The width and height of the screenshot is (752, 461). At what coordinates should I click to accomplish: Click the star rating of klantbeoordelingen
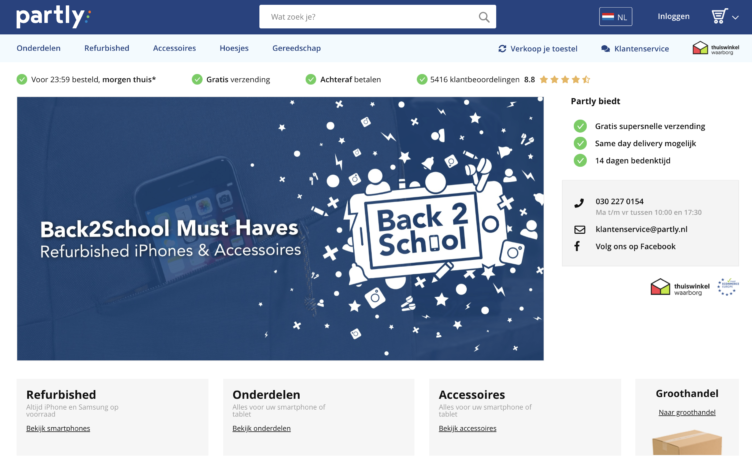(564, 80)
